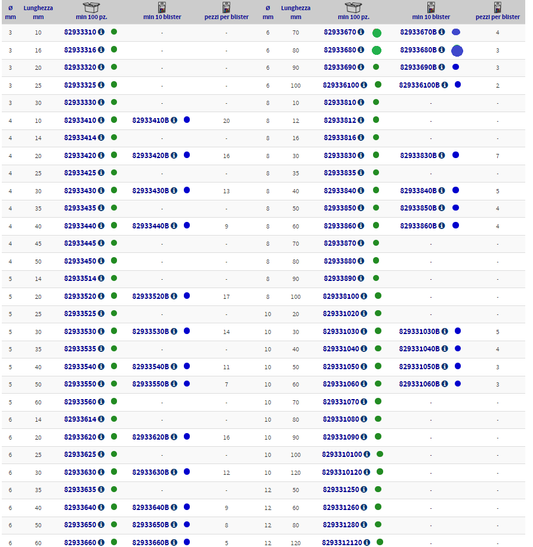This screenshot has width=533, height=547.
Task: Click the left blister pack icon above min 10 blister
Action: (162, 7)
